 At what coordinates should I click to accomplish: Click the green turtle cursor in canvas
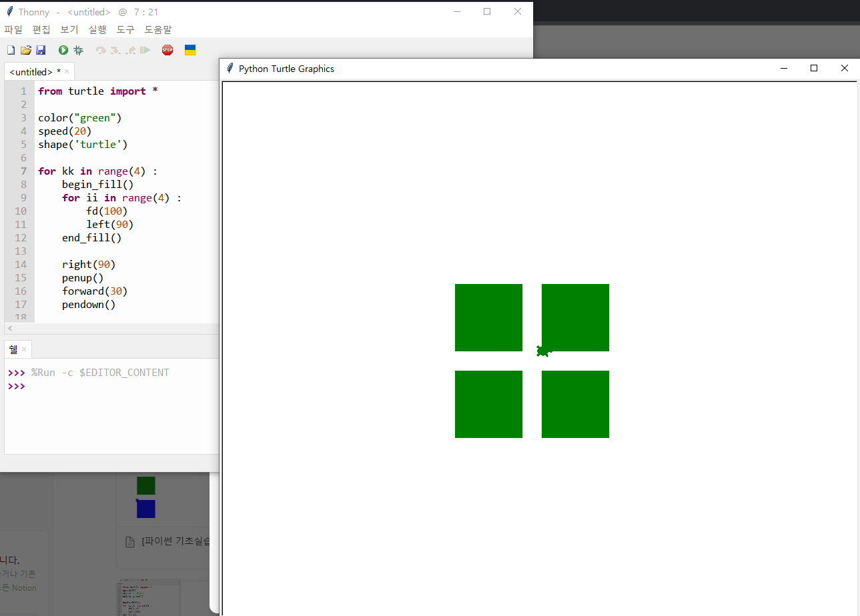[544, 351]
